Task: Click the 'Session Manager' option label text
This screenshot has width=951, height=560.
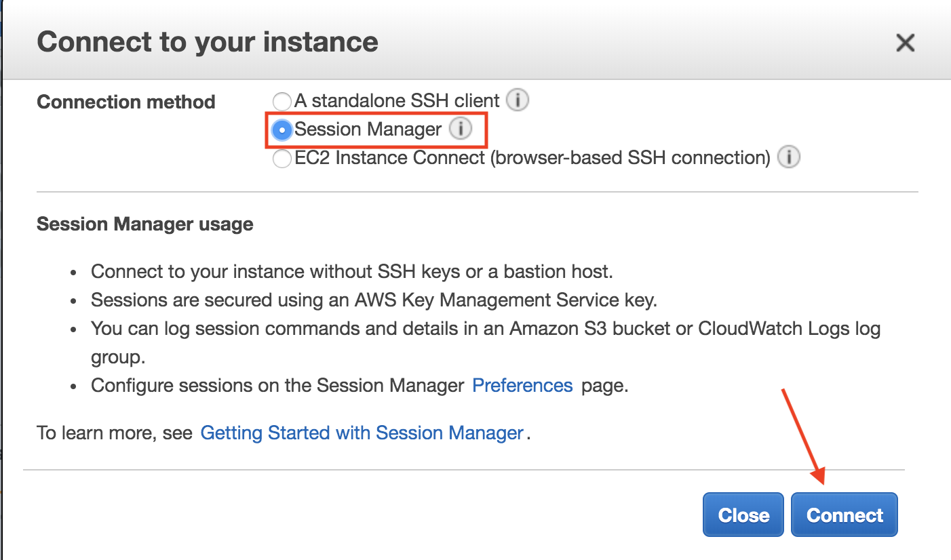Action: coord(368,129)
